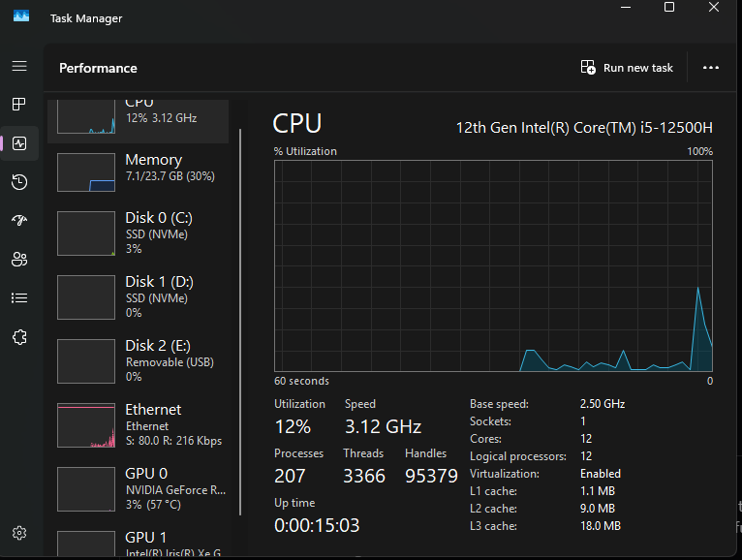
Task: Open Task Manager settings gear
Action: [19, 533]
